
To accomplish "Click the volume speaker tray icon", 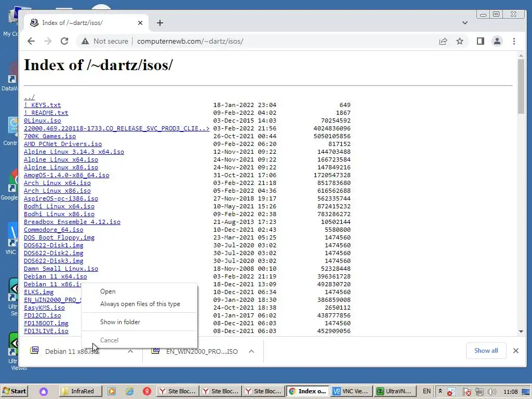I will tap(492, 392).
